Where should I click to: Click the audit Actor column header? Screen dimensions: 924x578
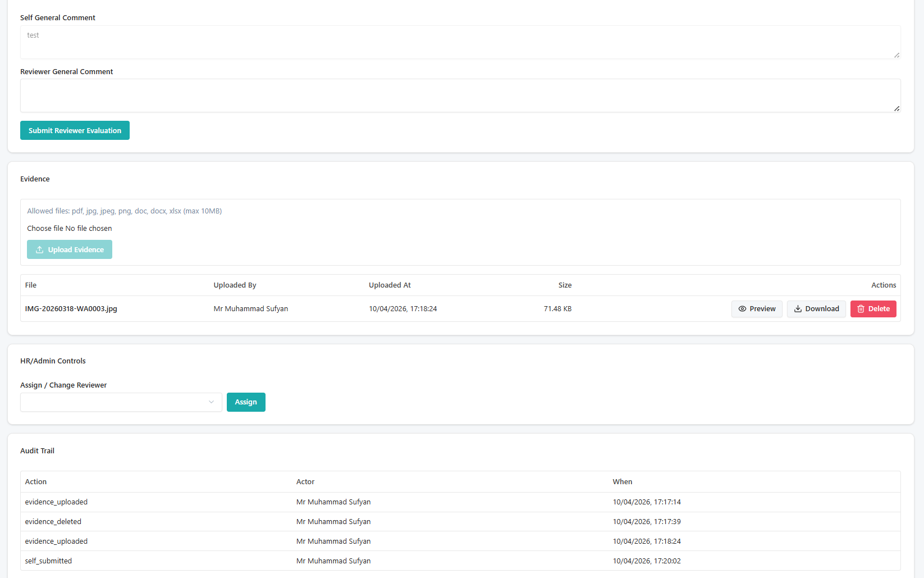pyautogui.click(x=305, y=482)
